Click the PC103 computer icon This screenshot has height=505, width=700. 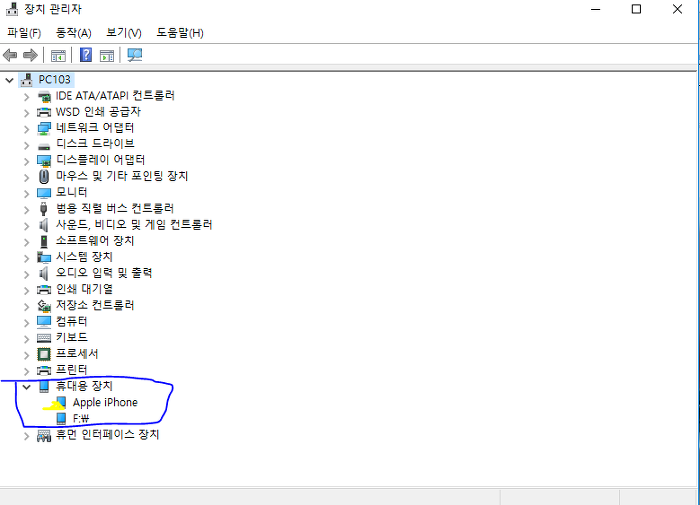click(x=27, y=80)
